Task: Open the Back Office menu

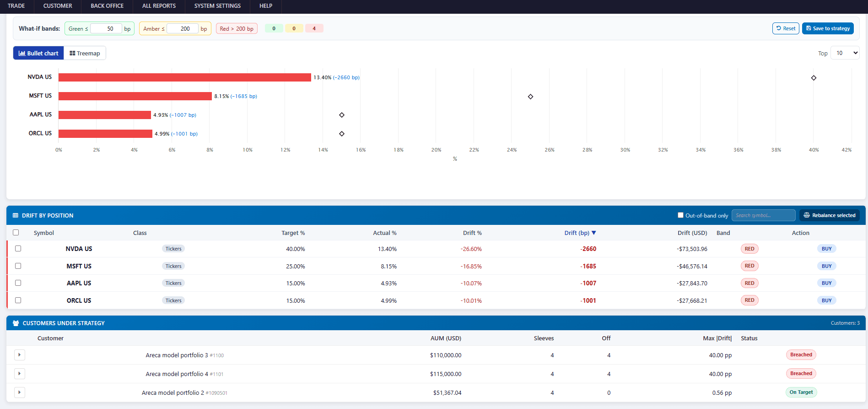Action: [107, 6]
